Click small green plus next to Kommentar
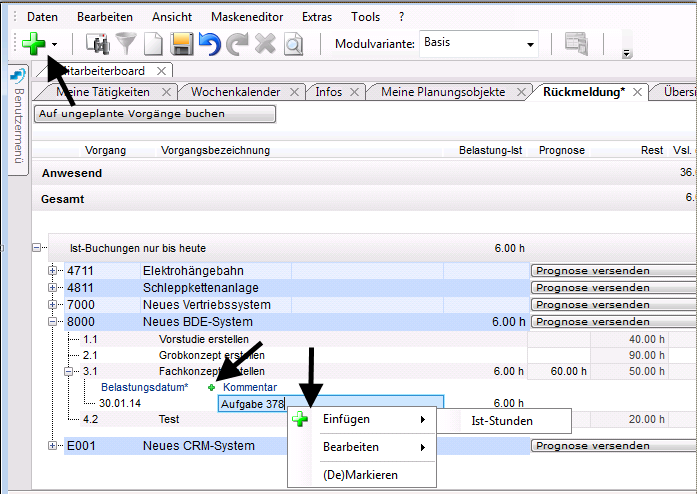Viewport: 697px width, 494px height. coord(212,388)
